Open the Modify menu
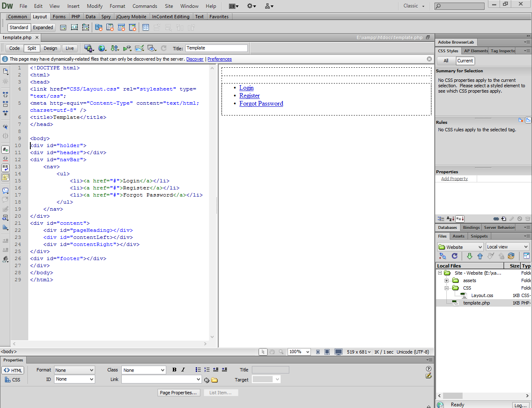This screenshot has height=408, width=532. pyautogui.click(x=95, y=6)
